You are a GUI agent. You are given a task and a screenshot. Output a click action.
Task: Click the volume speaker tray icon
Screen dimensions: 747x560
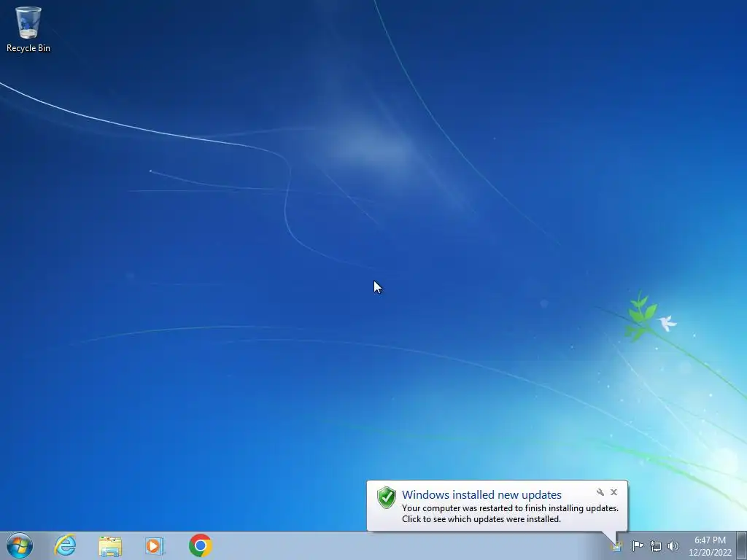pos(673,546)
